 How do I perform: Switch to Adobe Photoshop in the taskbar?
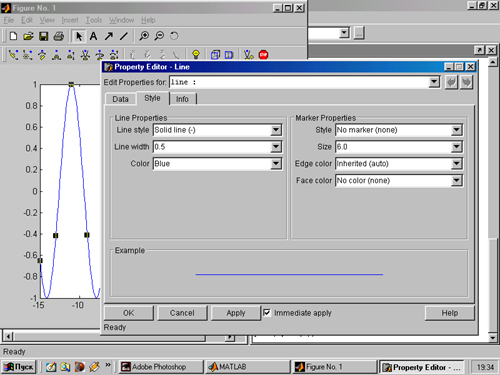point(161,367)
